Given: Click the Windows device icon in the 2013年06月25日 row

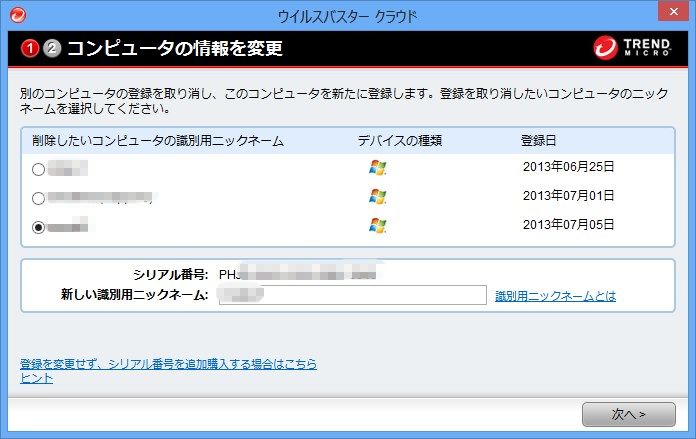Looking at the screenshot, I should (x=378, y=168).
